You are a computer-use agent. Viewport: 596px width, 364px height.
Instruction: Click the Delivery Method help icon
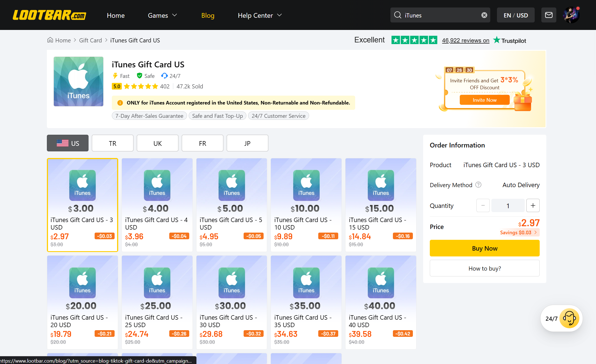[478, 185]
